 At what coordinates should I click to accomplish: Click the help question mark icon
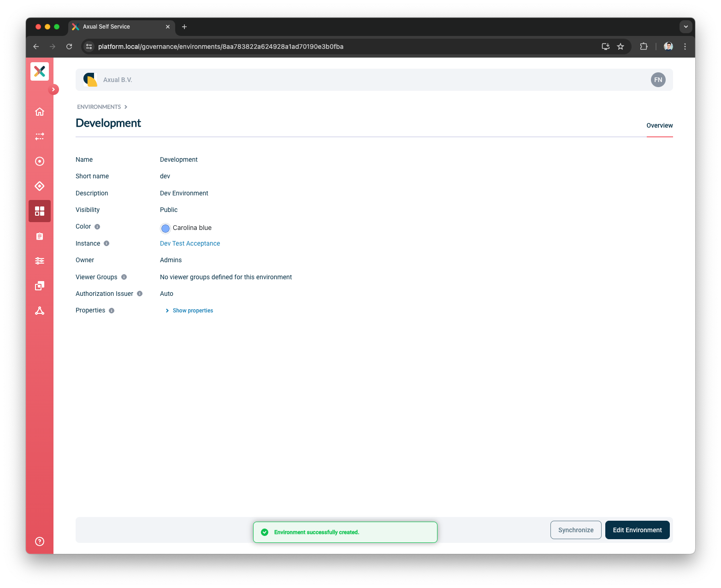[x=39, y=541]
